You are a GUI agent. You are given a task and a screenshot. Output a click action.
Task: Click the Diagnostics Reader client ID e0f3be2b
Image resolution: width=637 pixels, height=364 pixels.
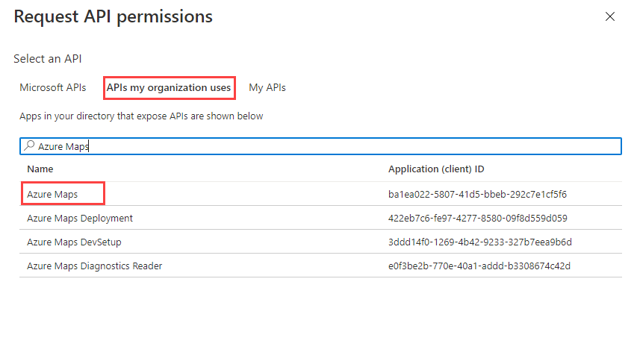[479, 266]
